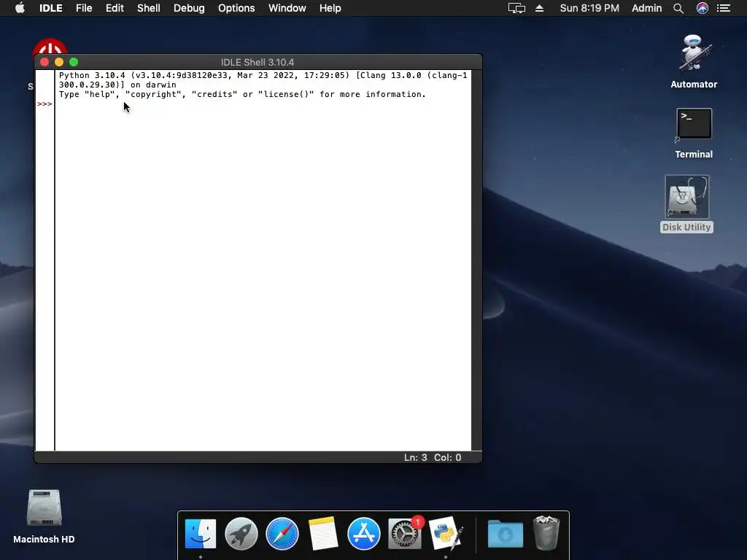Open Launchpad from the Dock
Image resolution: width=747 pixels, height=560 pixels.
pyautogui.click(x=241, y=533)
